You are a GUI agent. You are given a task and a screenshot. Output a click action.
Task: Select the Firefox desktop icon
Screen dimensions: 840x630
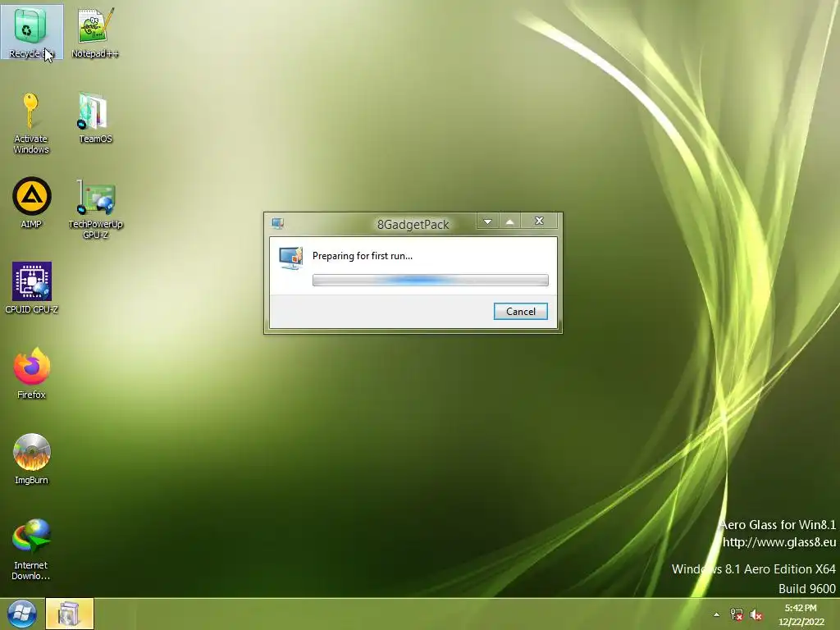[x=32, y=373]
